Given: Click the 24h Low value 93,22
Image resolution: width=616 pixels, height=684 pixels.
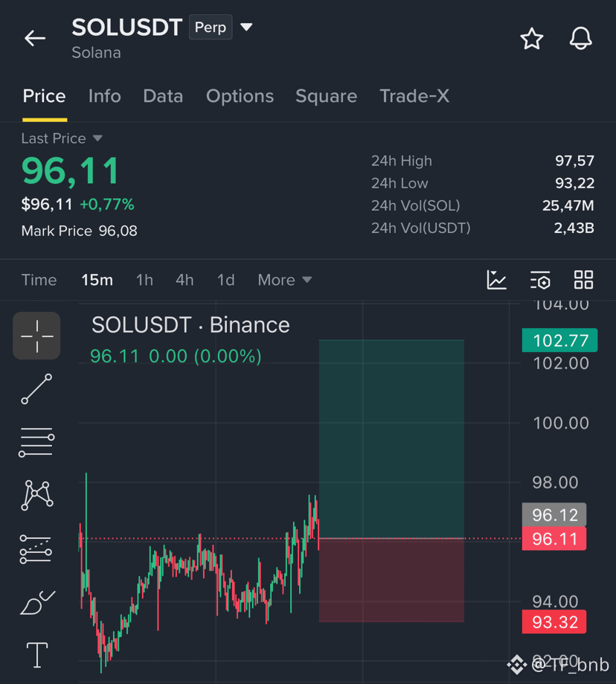Looking at the screenshot, I should click(574, 183).
